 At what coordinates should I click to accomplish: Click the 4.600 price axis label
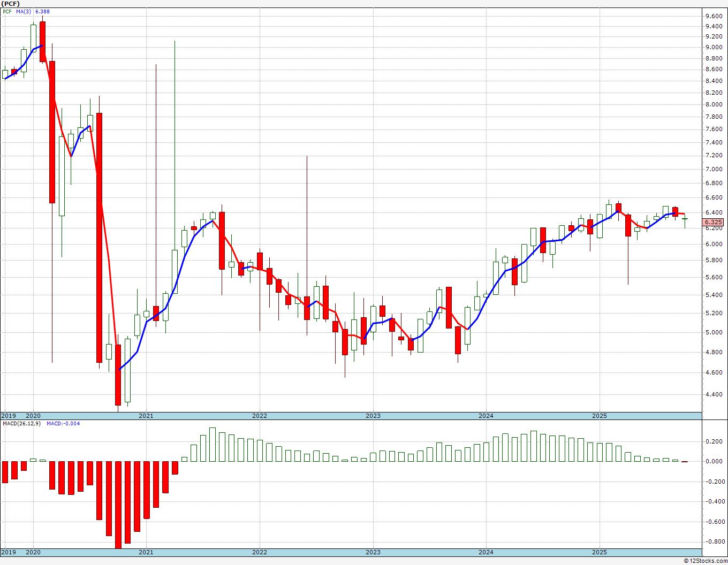click(714, 372)
